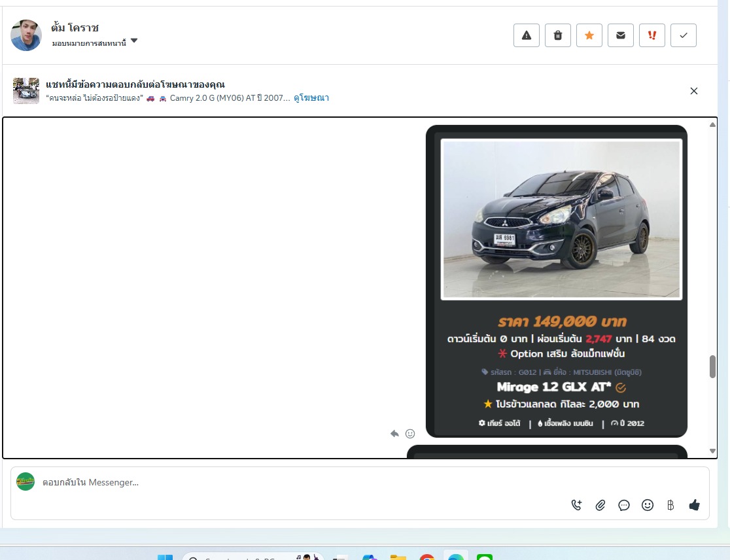Open the Windows Start menu
Viewport: 730px width, 560px height.
[x=165, y=557]
